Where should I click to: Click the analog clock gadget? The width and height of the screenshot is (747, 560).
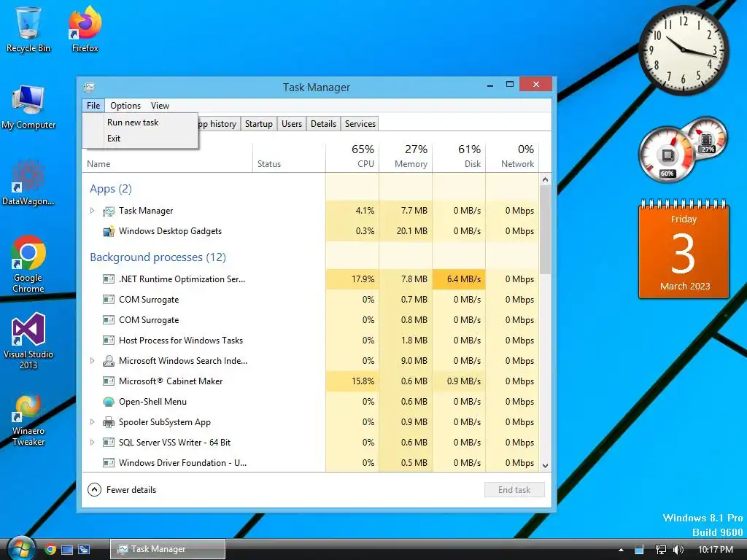tap(683, 50)
